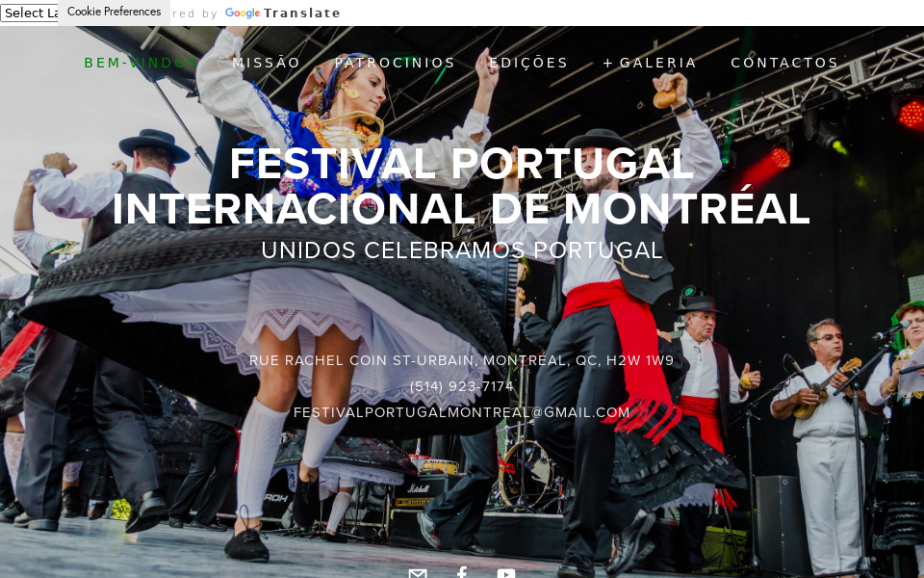Select the + GALERIA navigation entry

coord(649,63)
